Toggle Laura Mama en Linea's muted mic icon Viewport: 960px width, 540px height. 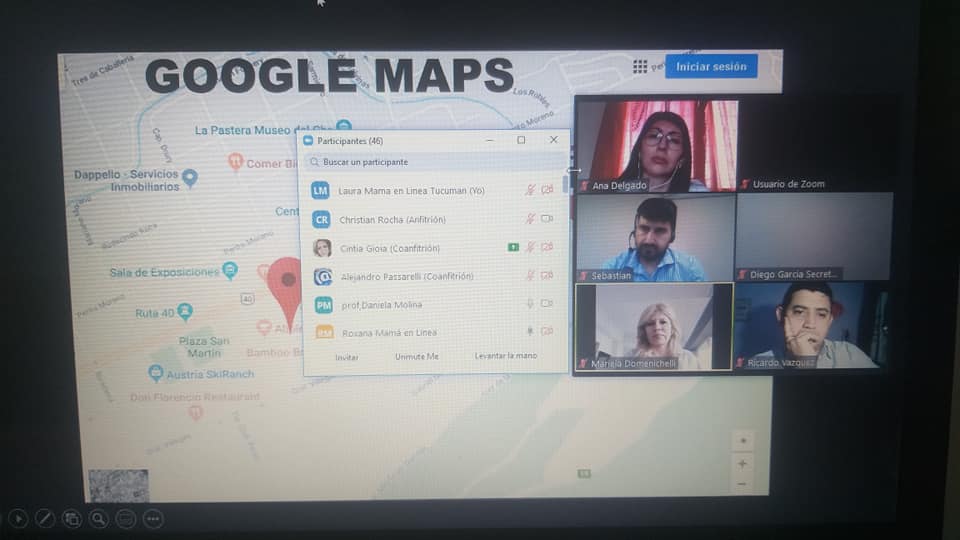click(530, 190)
